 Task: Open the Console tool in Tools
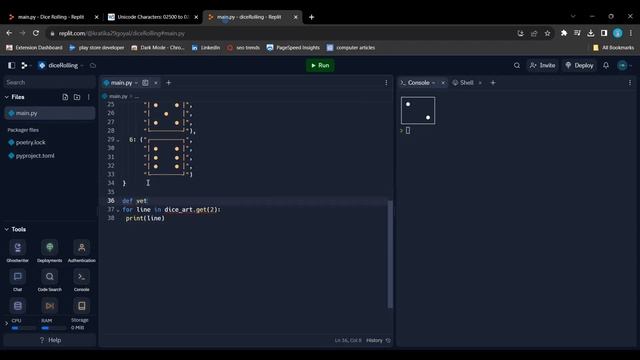tap(82, 280)
